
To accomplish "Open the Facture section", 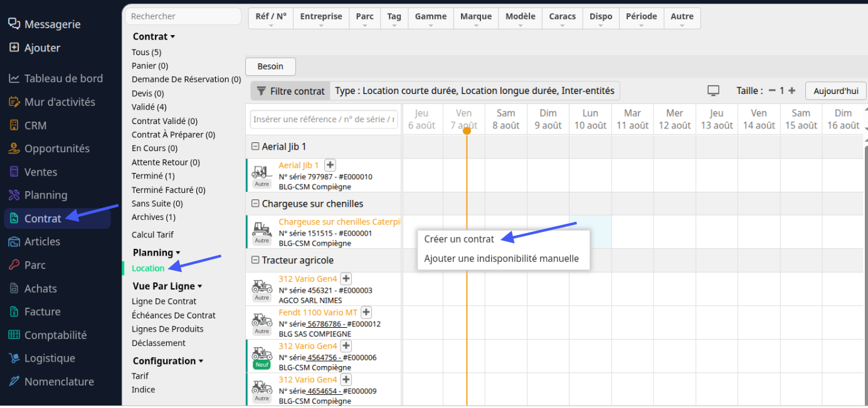I will [x=34, y=311].
